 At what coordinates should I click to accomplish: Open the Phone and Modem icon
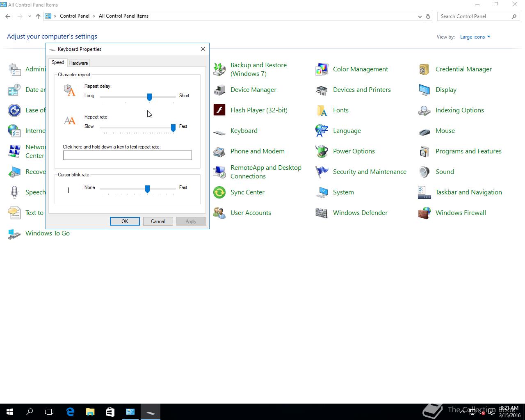pyautogui.click(x=219, y=151)
